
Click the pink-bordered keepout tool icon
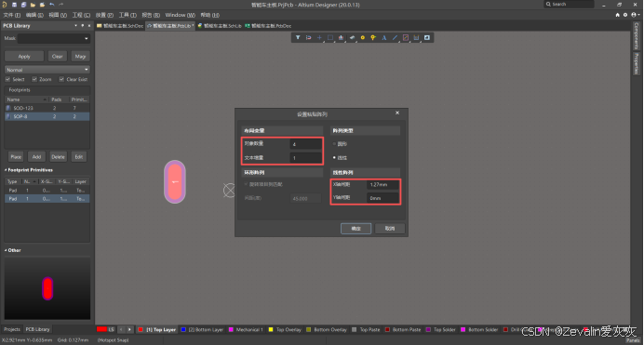click(x=406, y=38)
